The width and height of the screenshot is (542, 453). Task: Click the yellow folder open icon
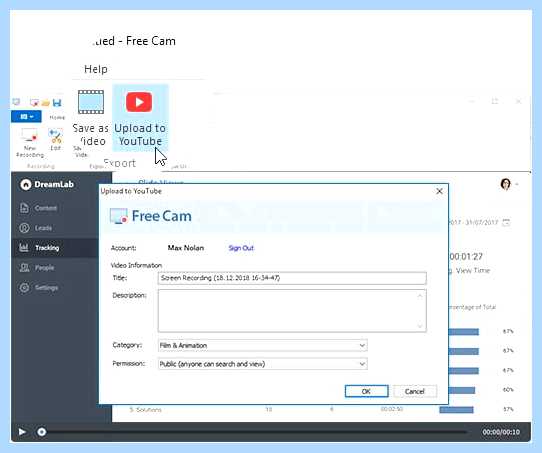tap(46, 103)
